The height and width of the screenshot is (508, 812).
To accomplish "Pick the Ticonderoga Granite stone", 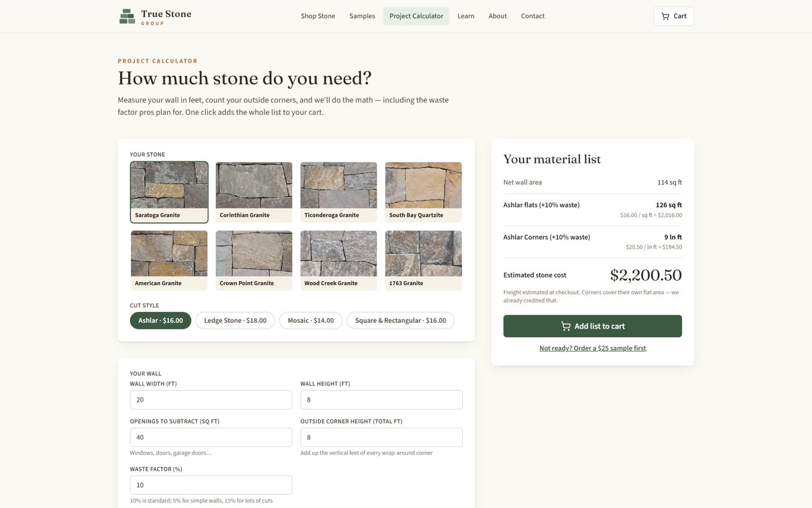I will click(339, 192).
